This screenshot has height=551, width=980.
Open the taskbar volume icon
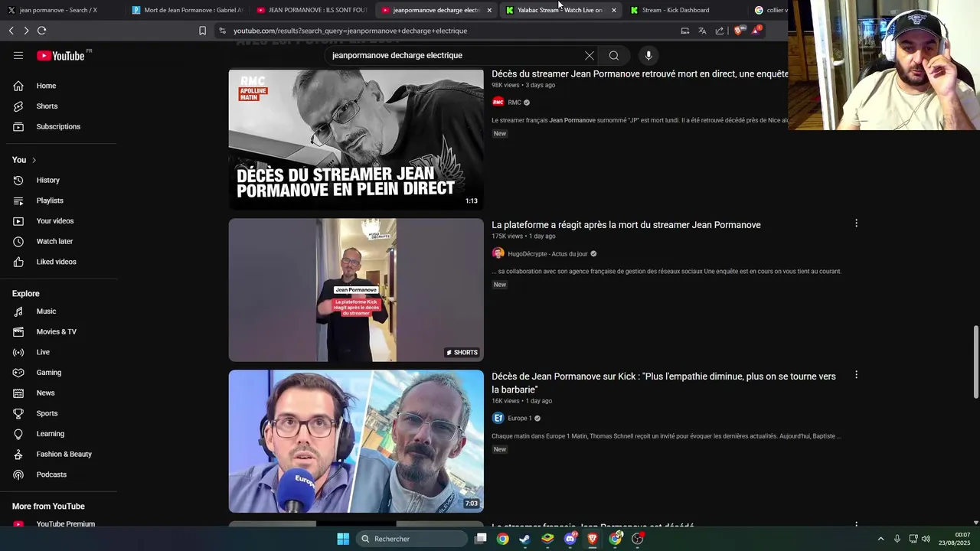(926, 539)
